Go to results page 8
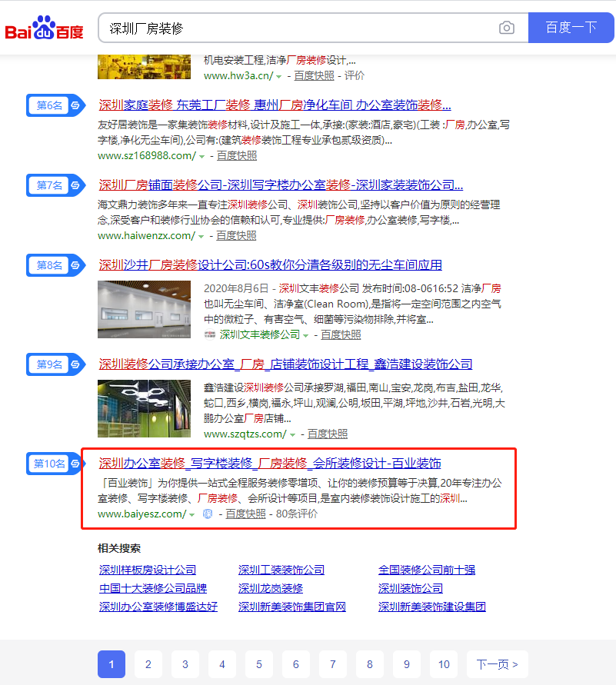616x685 pixels. click(370, 664)
